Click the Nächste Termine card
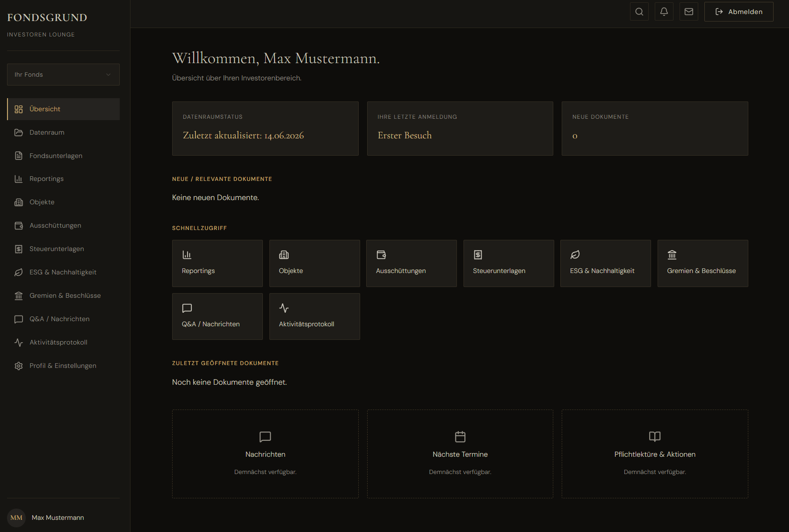789x532 pixels. click(460, 454)
